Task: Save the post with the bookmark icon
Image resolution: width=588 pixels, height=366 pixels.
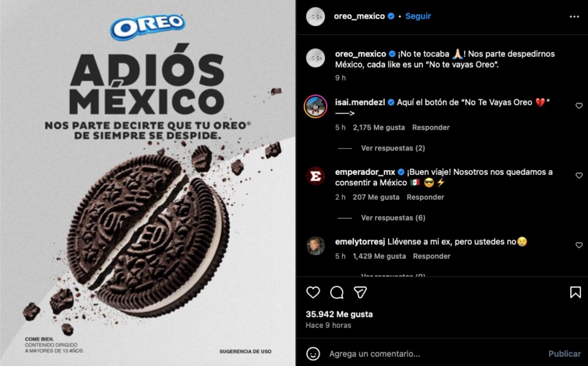Action: pyautogui.click(x=575, y=293)
